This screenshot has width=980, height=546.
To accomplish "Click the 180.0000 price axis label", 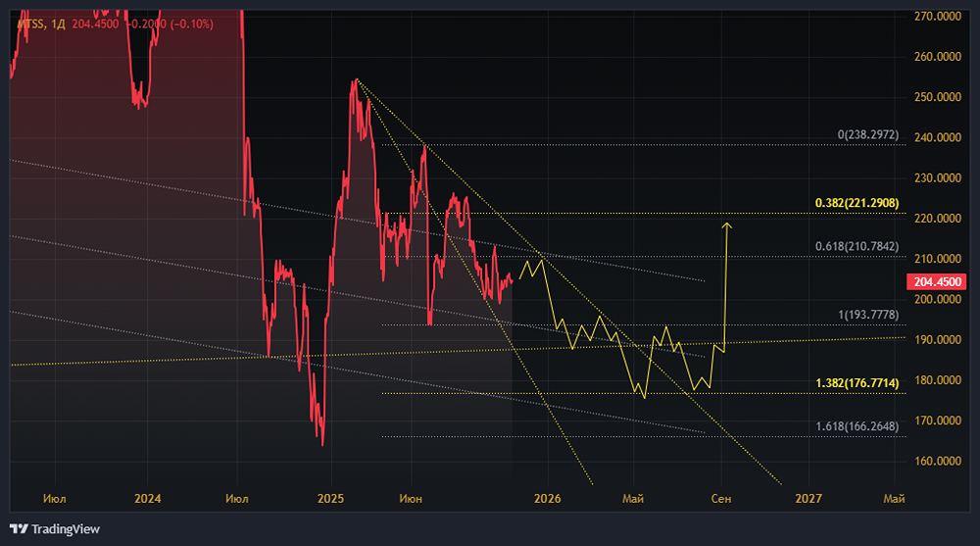I will [x=938, y=379].
